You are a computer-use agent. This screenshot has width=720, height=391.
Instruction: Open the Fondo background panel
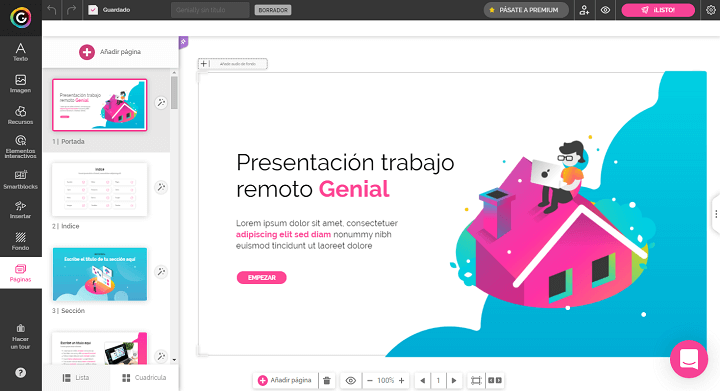pyautogui.click(x=21, y=241)
